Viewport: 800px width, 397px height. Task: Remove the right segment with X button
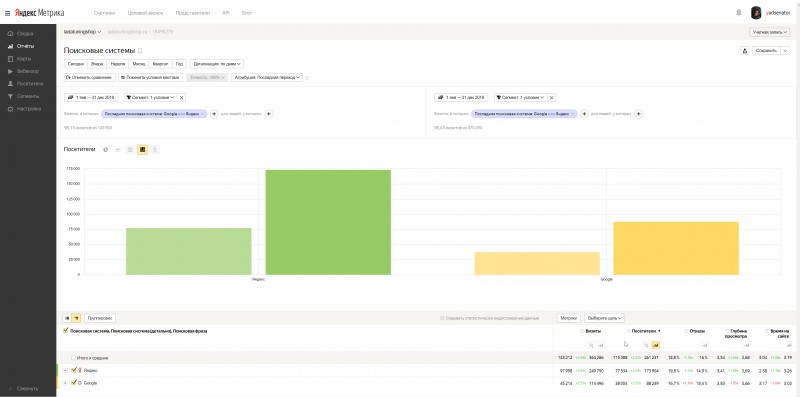tap(552, 97)
